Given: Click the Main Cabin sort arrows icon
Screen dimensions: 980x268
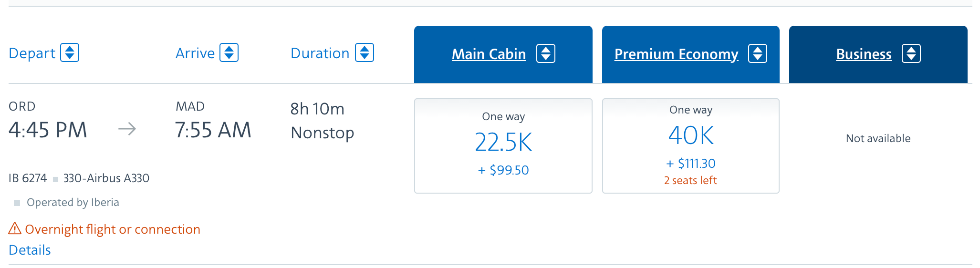Looking at the screenshot, I should (x=546, y=53).
